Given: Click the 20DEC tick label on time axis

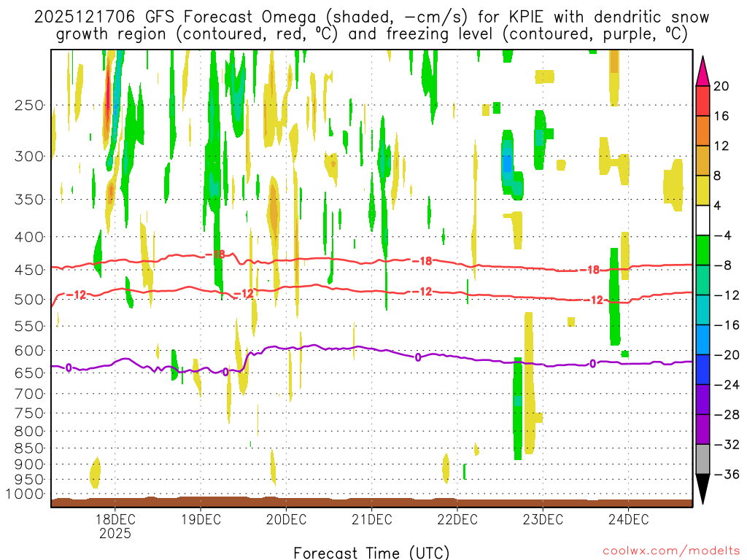Looking at the screenshot, I should [286, 519].
